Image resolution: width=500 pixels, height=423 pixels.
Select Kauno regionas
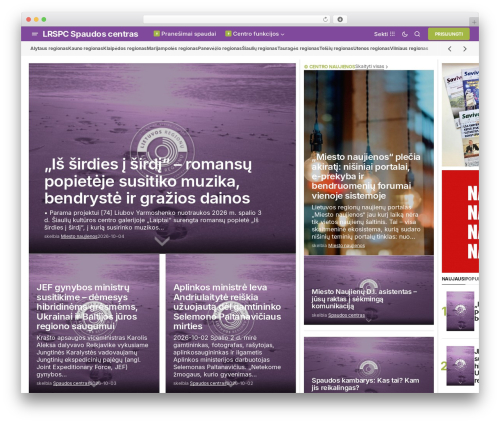tap(86, 49)
